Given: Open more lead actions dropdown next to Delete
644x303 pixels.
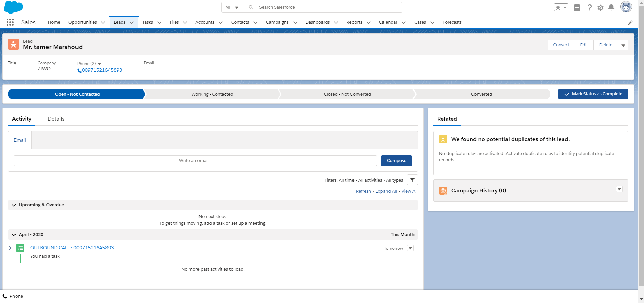Looking at the screenshot, I should (x=623, y=45).
